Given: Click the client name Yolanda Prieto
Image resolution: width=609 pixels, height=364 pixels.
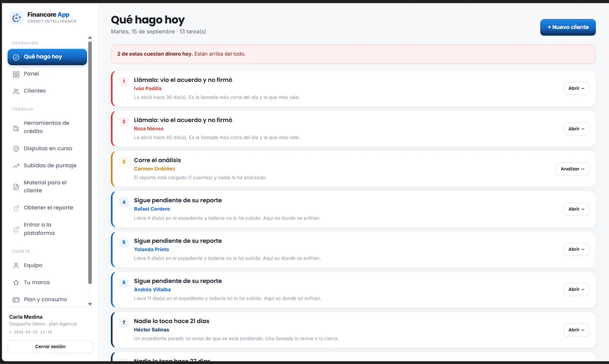Looking at the screenshot, I should (x=151, y=250).
